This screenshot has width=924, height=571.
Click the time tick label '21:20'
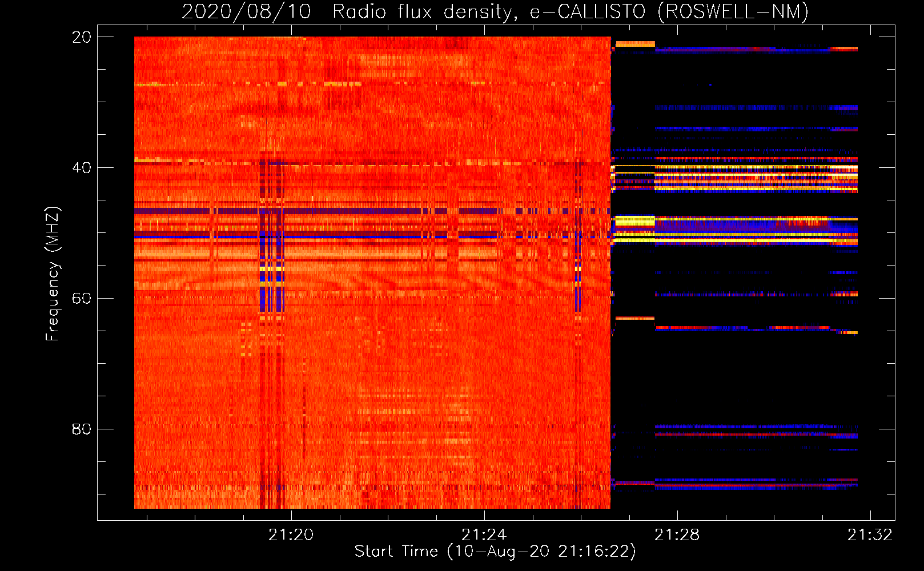click(x=291, y=535)
